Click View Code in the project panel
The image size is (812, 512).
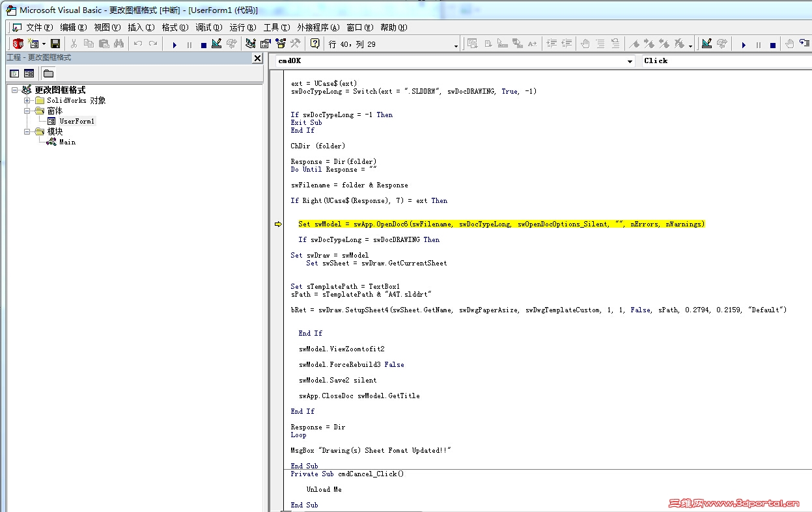coord(14,73)
